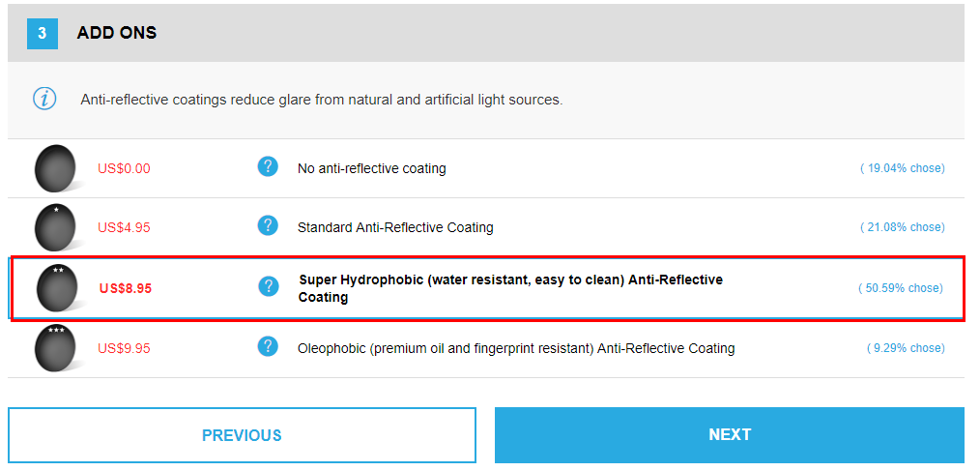Open help for Standard Anti-Reflective Coating
Viewport: 980px width, 471px height.
tap(268, 225)
